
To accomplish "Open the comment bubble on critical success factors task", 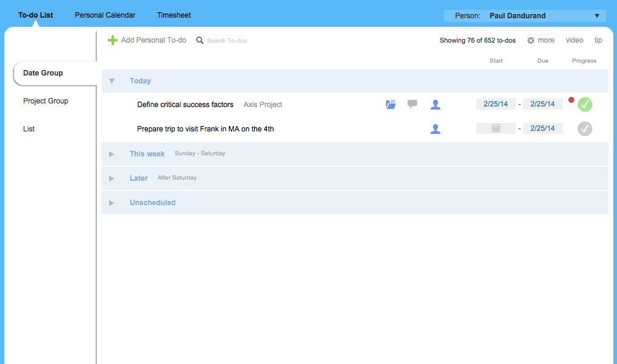I will pos(412,104).
